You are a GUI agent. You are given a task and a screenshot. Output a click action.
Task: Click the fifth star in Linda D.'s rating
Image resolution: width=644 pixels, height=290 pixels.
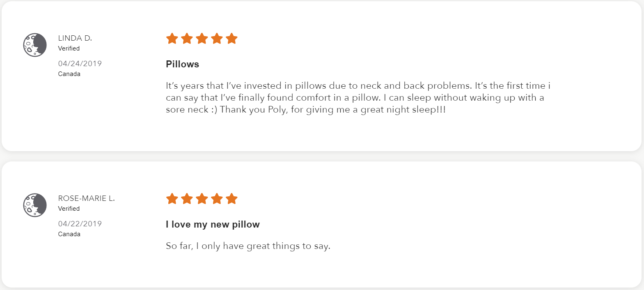[231, 39]
